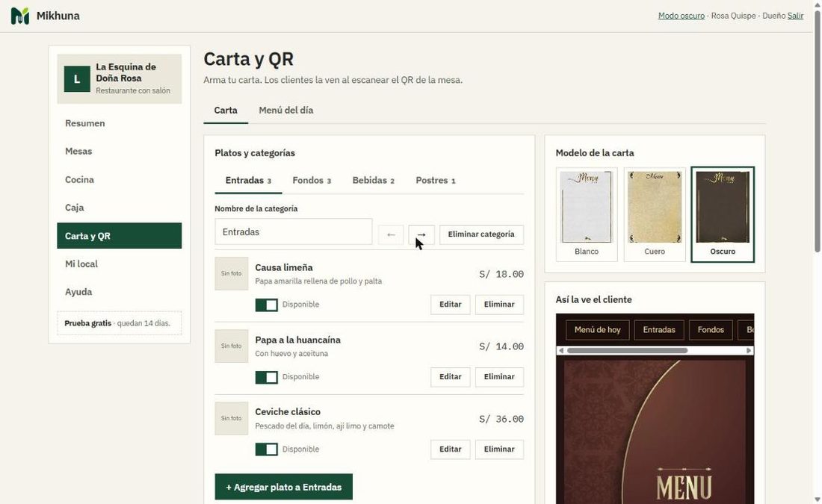The image size is (822, 504).
Task: Open Ayuda from the sidebar
Action: pos(120,292)
